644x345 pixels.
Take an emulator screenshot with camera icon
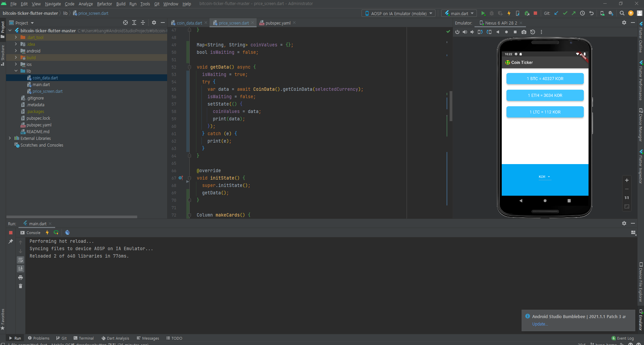tap(524, 32)
